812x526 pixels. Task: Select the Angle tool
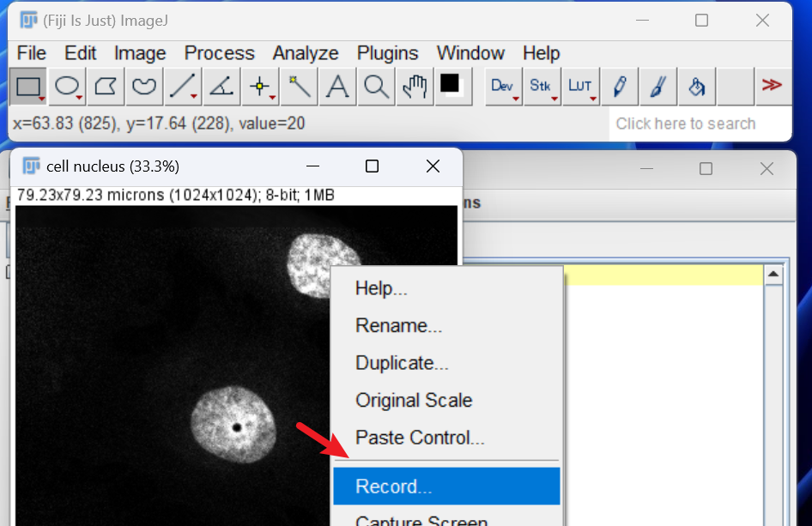pos(221,87)
